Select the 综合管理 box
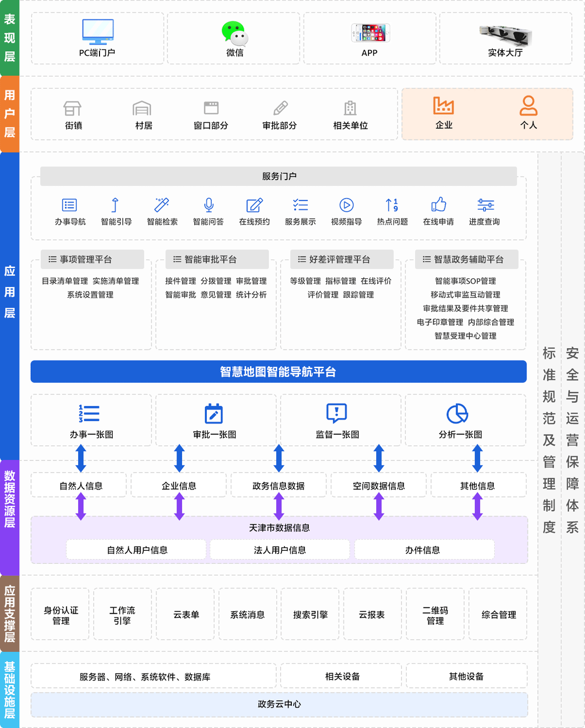Image resolution: width=585 pixels, height=728 pixels. 498,614
